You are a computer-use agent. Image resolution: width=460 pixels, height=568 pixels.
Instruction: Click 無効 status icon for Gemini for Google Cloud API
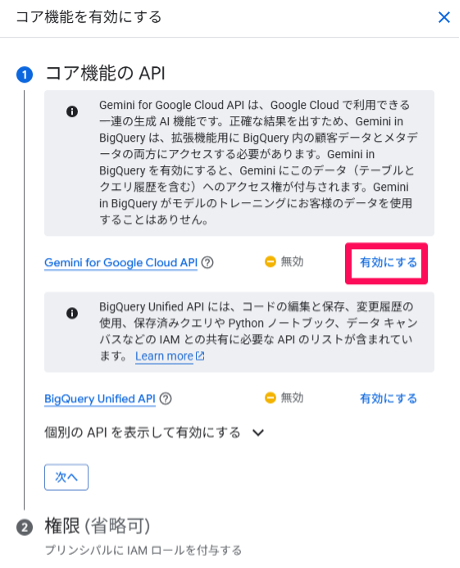(x=270, y=262)
